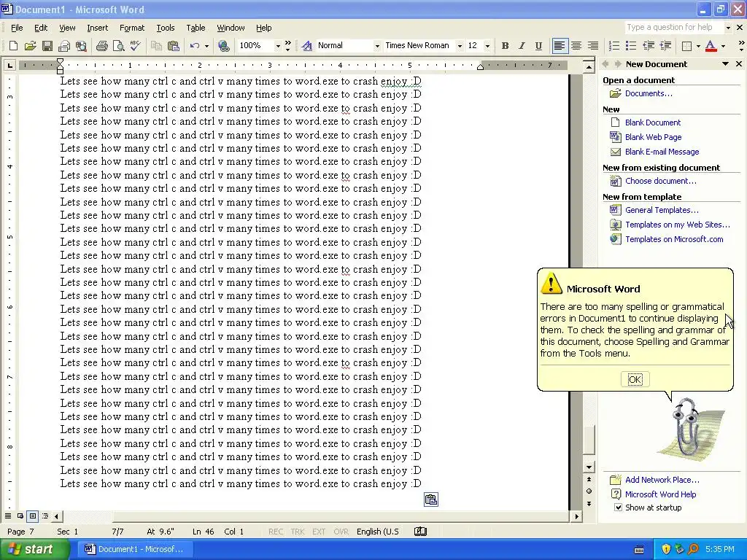Toggle Bold formatting
The image size is (747, 560).
tap(505, 46)
